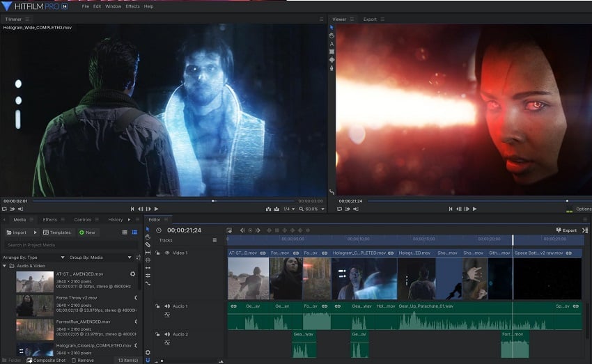This screenshot has height=364, width=592.
Task: Show more panel tabs after History
Action: (x=129, y=219)
